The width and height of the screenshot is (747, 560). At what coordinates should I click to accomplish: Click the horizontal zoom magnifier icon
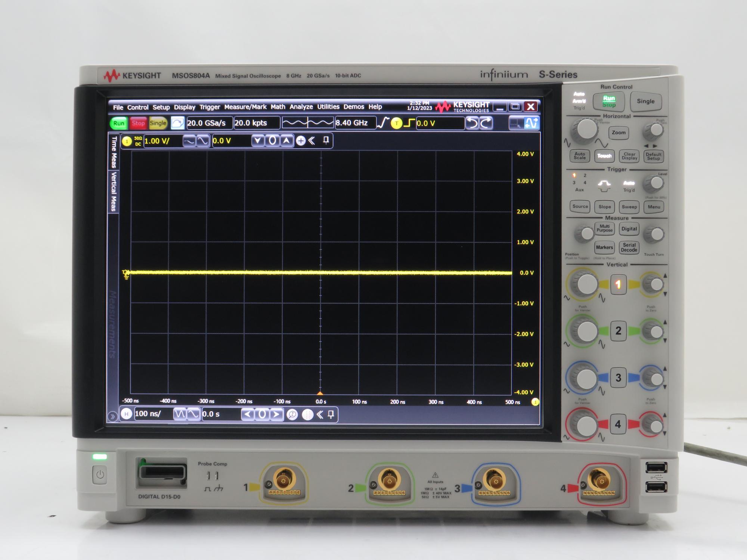292,414
